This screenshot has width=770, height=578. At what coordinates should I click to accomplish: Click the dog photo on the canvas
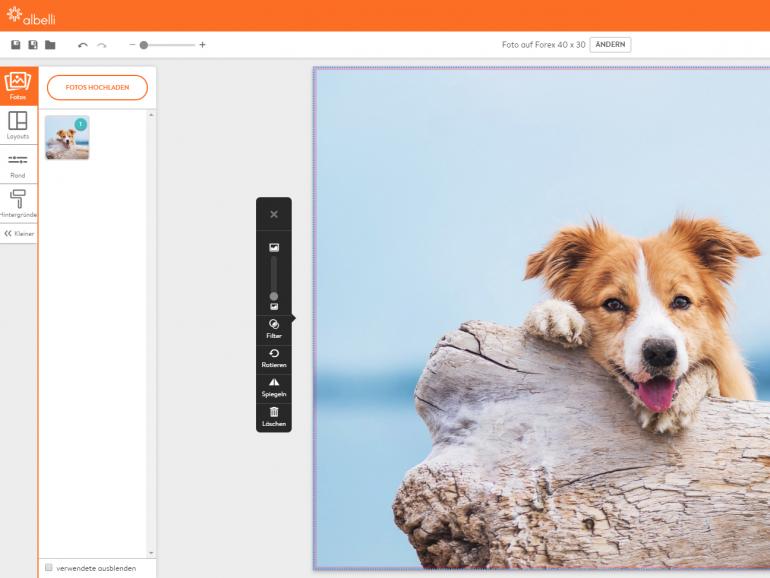(542, 318)
